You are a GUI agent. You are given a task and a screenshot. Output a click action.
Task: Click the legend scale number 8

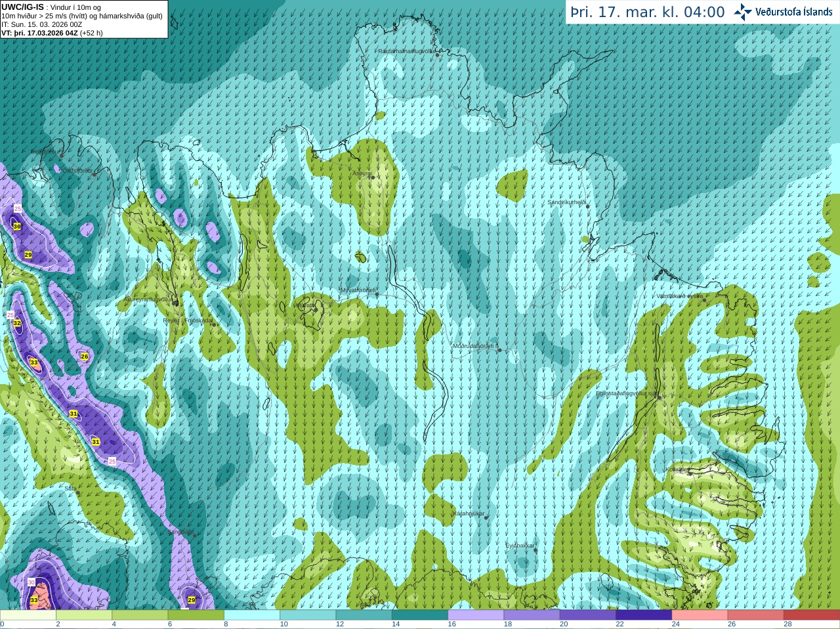[x=226, y=624]
